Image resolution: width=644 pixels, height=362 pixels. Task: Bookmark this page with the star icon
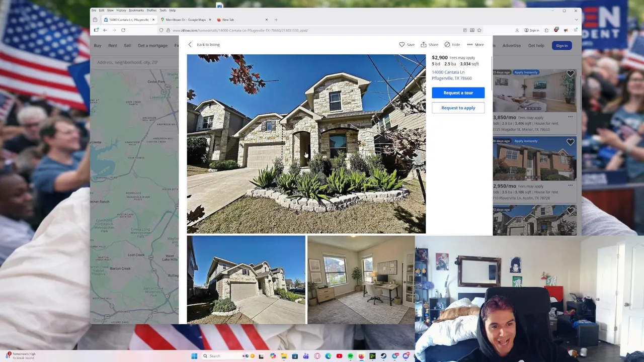point(479,30)
